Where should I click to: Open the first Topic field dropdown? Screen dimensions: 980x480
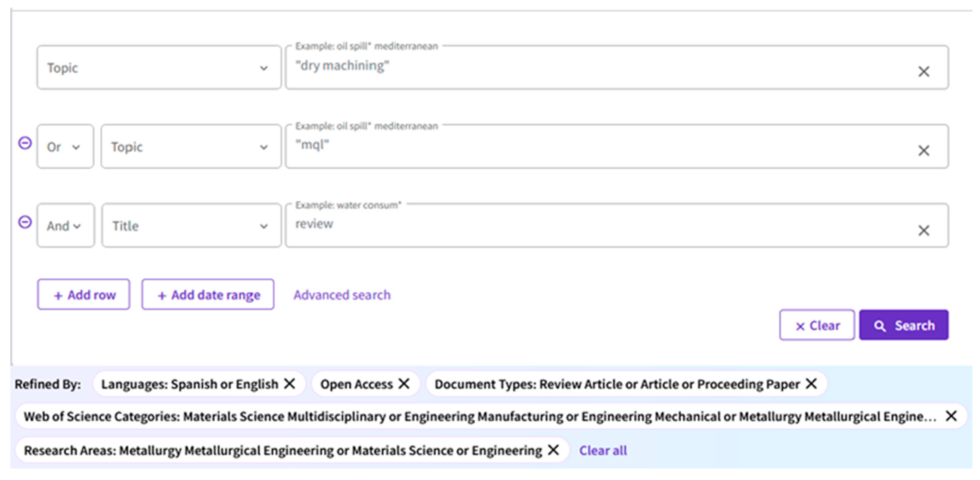264,69
